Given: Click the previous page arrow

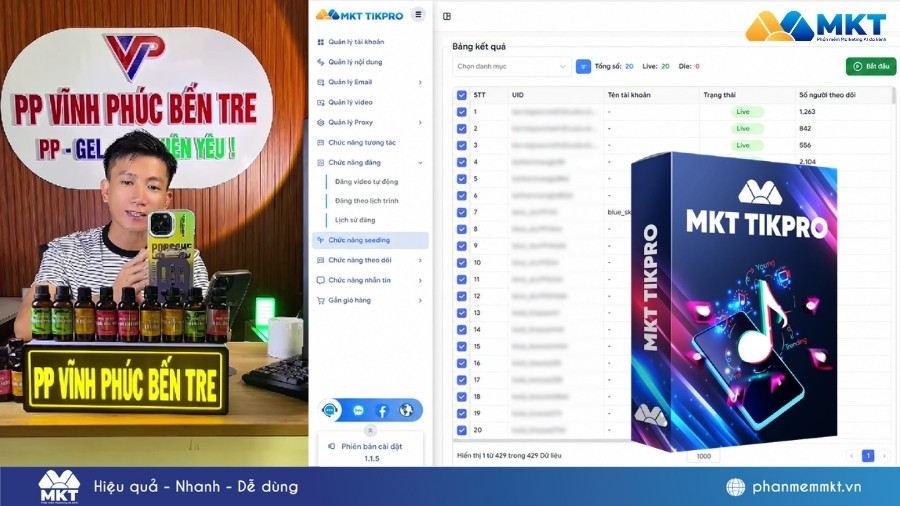Looking at the screenshot, I should 852,456.
